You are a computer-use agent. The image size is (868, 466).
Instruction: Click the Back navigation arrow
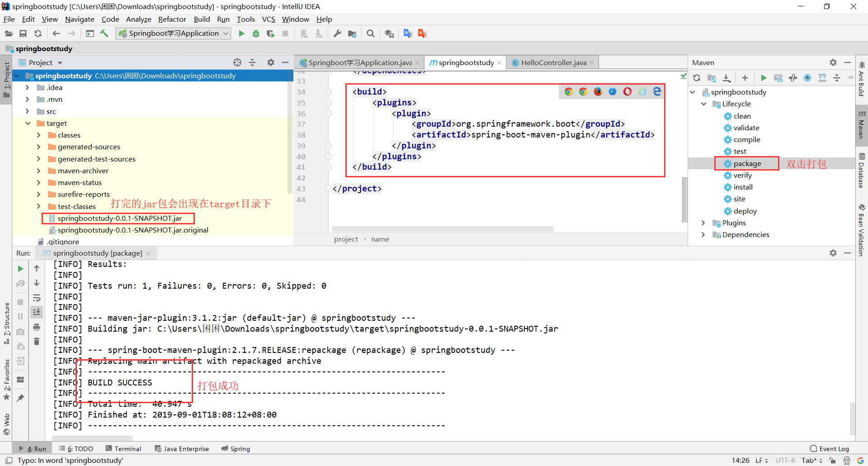pos(56,33)
